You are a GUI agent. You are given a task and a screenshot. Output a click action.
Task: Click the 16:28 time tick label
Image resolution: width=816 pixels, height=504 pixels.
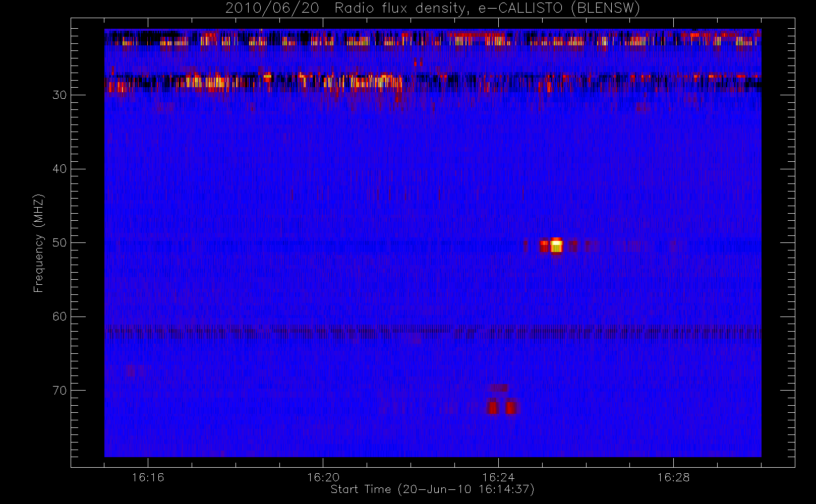(x=673, y=477)
